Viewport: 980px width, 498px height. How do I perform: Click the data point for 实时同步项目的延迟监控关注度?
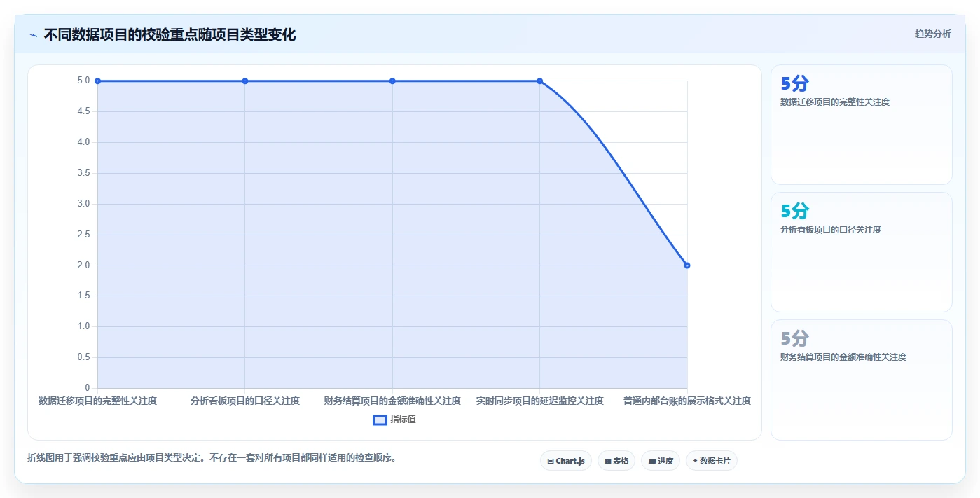[x=540, y=81]
